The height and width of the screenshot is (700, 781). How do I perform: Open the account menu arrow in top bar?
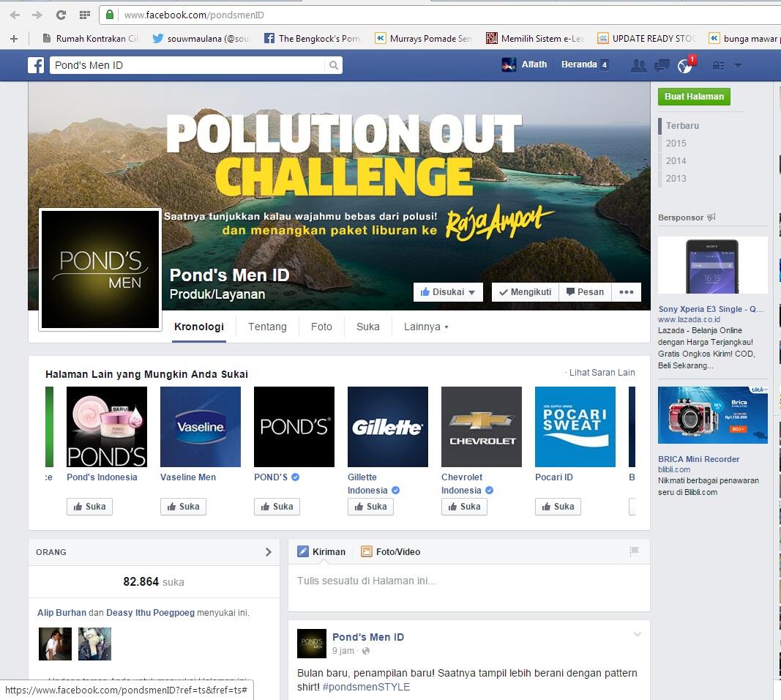tap(738, 65)
